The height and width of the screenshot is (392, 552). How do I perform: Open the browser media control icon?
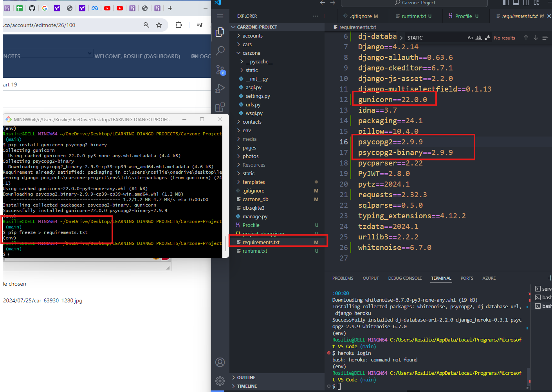pyautogui.click(x=200, y=25)
